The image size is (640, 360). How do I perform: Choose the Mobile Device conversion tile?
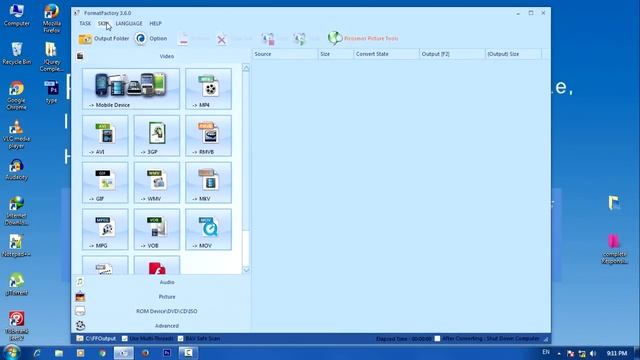131,89
